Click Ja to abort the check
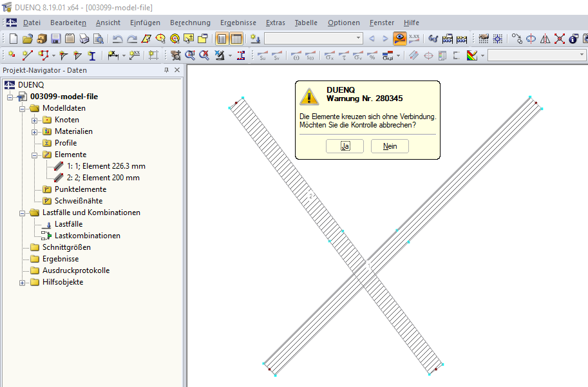588x387 pixels. click(x=345, y=146)
